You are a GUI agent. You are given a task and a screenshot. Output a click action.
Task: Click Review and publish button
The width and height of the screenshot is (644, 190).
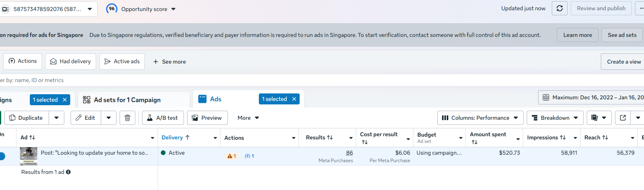point(601,8)
